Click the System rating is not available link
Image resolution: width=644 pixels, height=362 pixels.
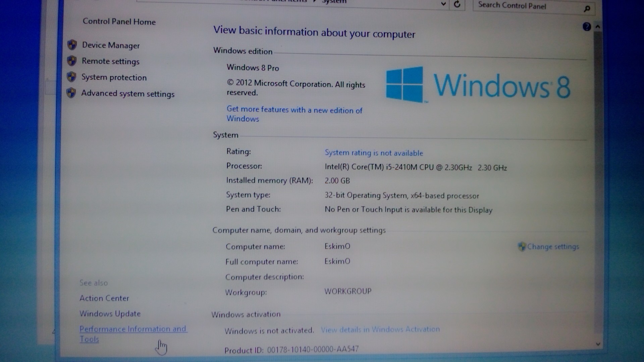[374, 153]
